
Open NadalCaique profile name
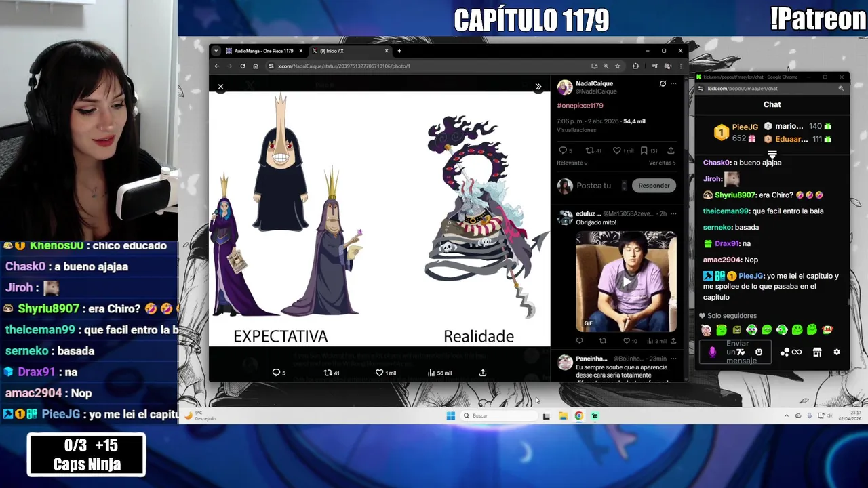pos(594,83)
